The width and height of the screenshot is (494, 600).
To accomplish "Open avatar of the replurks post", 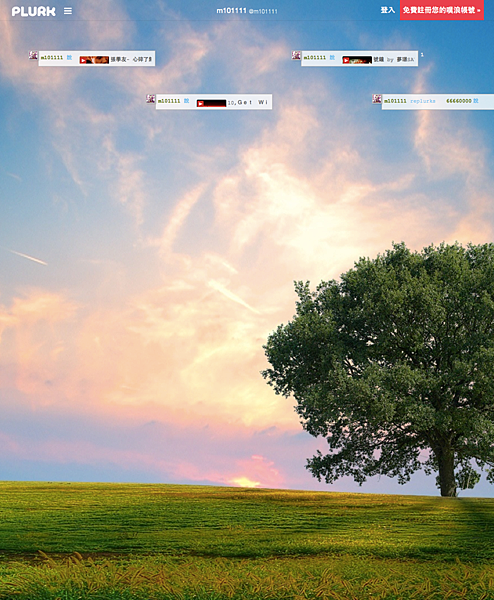I will coord(377,99).
